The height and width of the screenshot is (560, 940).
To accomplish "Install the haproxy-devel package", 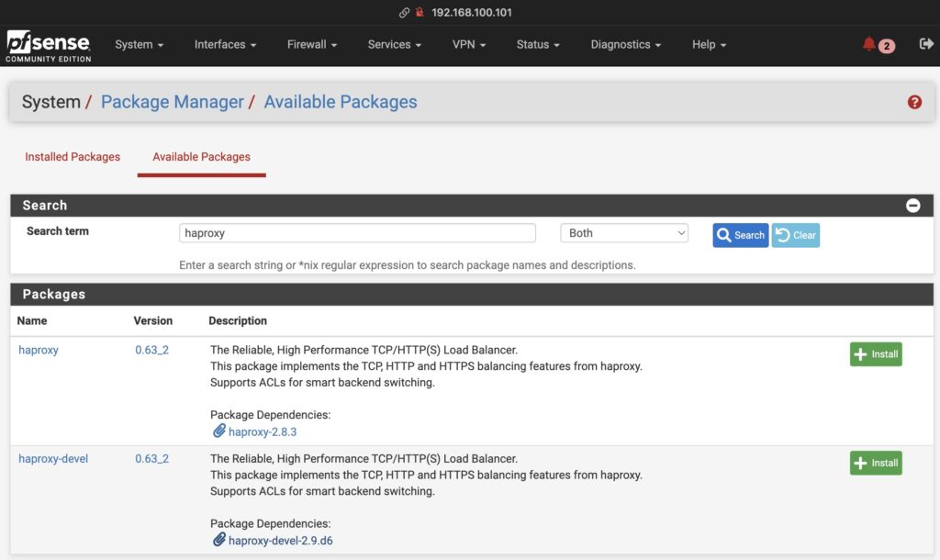I will (875, 463).
